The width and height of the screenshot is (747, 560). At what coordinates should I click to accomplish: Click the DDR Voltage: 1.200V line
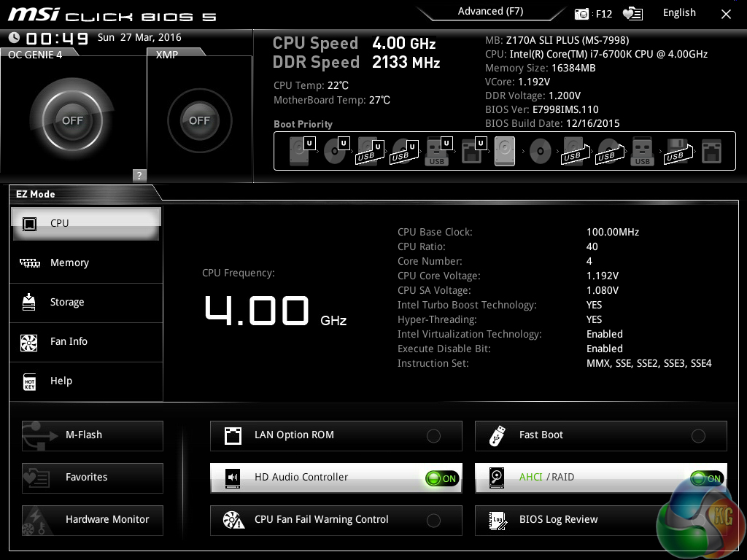(x=533, y=96)
